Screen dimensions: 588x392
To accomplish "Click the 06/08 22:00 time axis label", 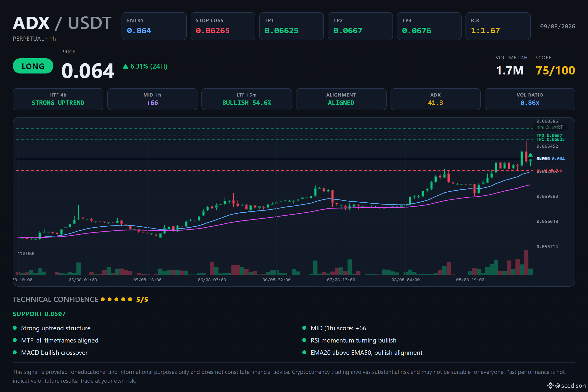I will click(276, 280).
